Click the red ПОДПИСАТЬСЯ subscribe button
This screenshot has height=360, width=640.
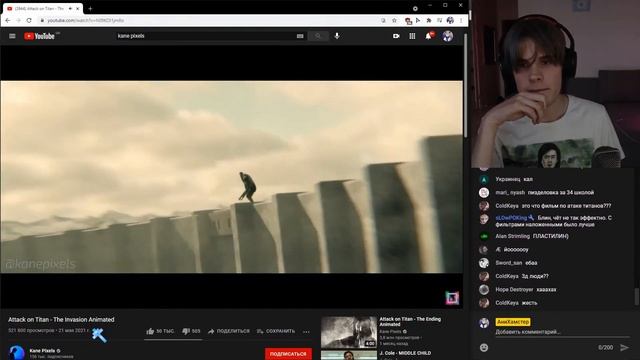[x=288, y=354]
